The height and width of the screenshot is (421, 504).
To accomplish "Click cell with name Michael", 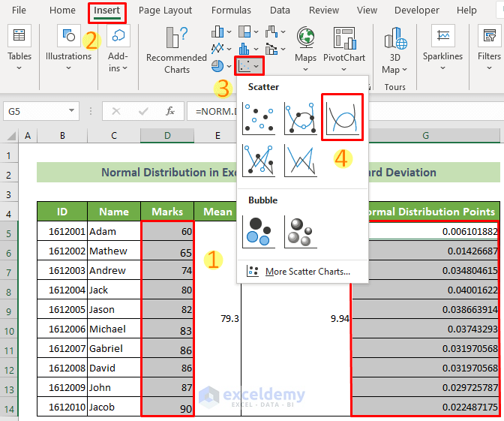I will (x=114, y=329).
